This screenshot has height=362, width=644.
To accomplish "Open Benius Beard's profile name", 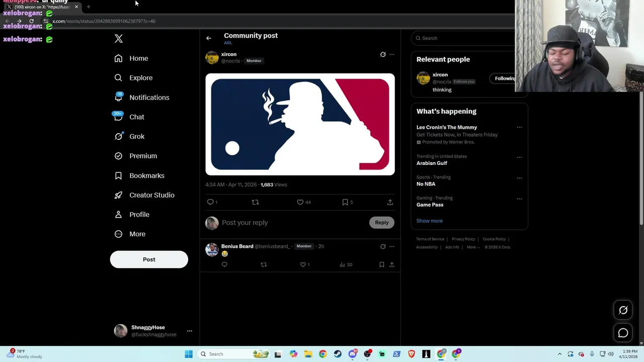I will (237, 246).
